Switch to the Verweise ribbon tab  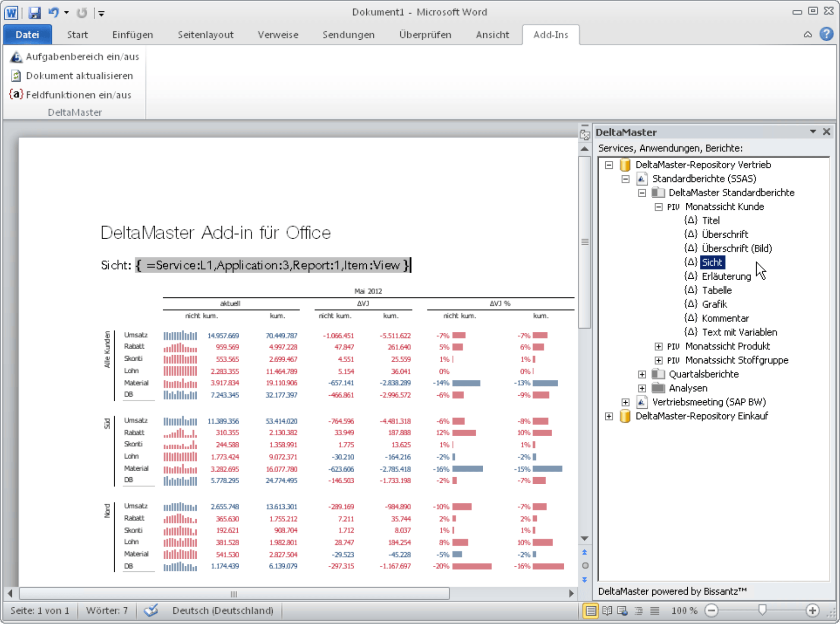click(278, 35)
